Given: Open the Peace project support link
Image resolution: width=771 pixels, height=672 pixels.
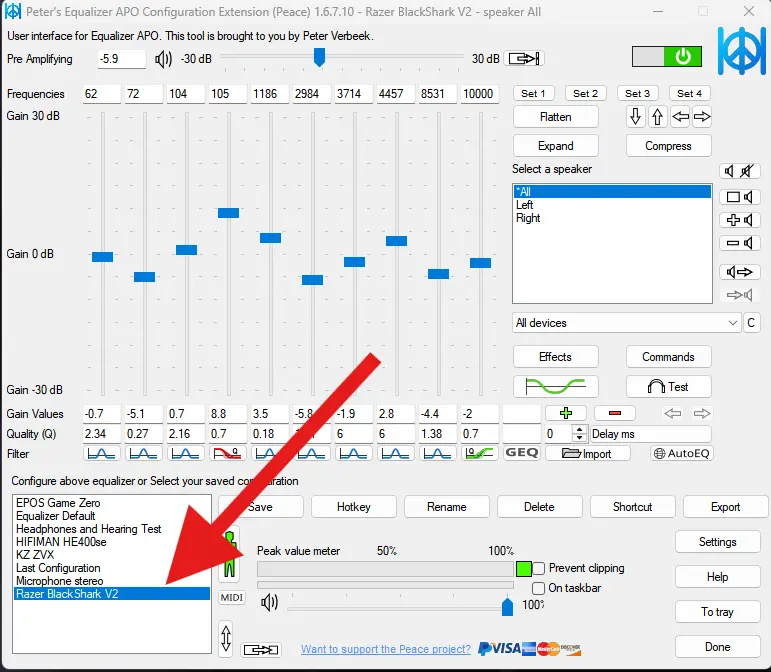Looking at the screenshot, I should coord(386,649).
